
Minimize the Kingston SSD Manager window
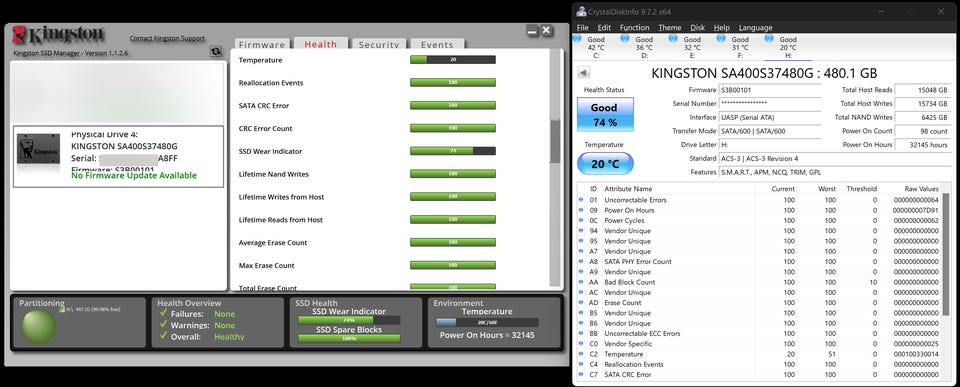point(532,31)
